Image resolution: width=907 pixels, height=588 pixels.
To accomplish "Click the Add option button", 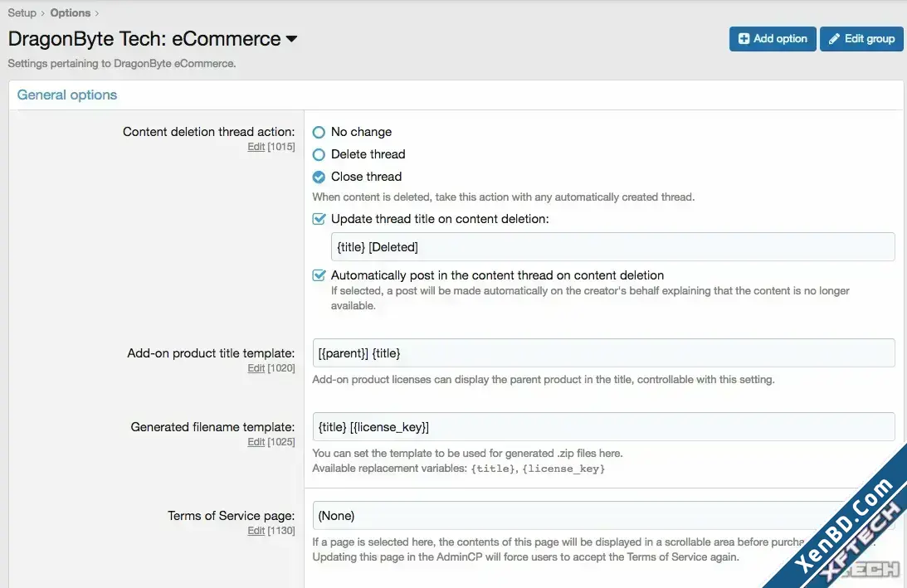I will coord(773,39).
